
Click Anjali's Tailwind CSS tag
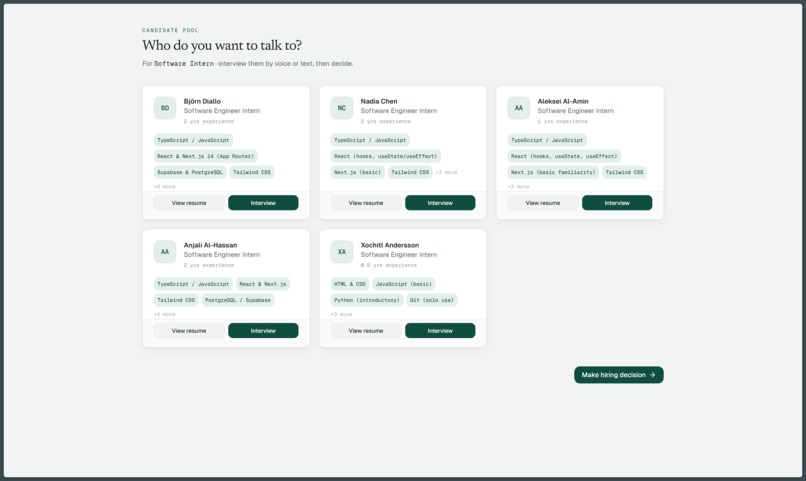tap(176, 300)
